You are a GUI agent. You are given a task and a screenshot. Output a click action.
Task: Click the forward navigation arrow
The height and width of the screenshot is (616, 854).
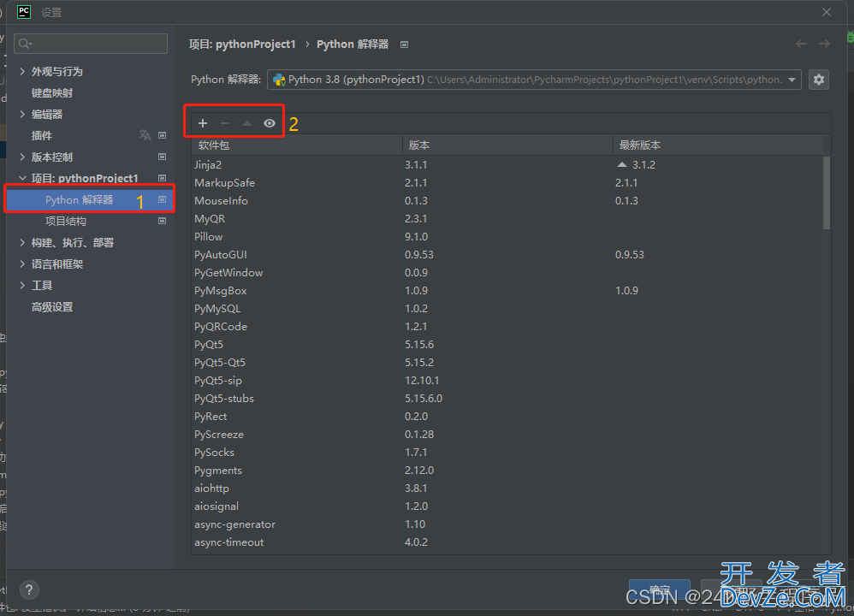point(824,44)
